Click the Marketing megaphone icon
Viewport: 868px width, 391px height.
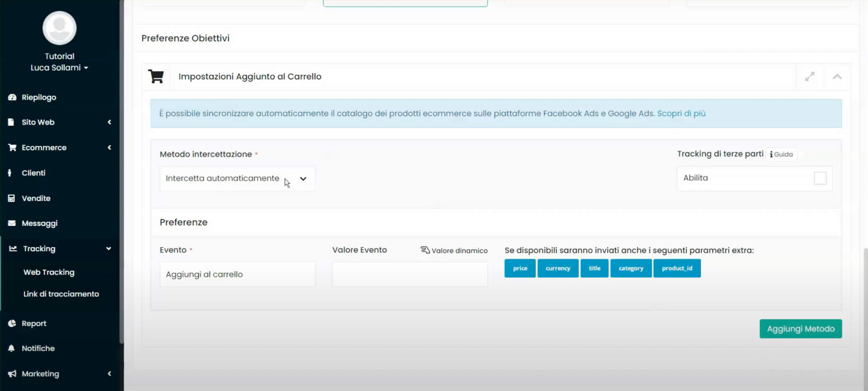12,374
